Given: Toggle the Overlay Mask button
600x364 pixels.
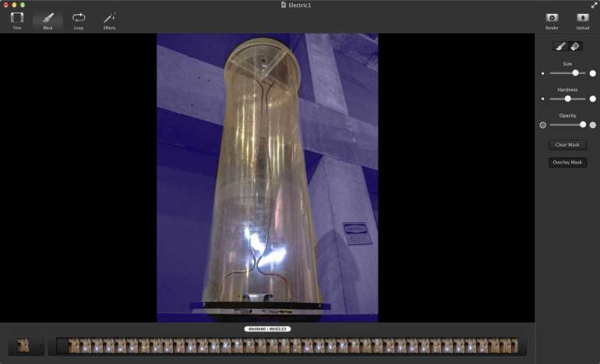Looking at the screenshot, I should (567, 162).
